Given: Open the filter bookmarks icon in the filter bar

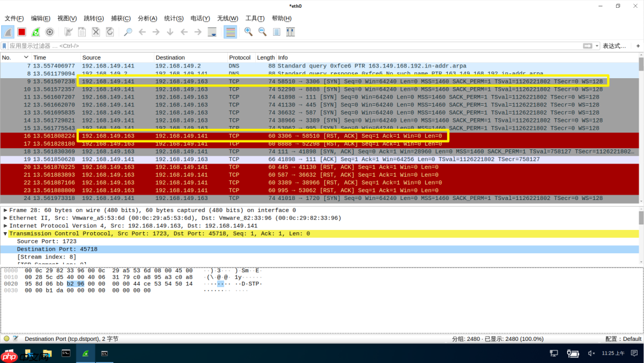Looking at the screenshot, I should pyautogui.click(x=6, y=45).
